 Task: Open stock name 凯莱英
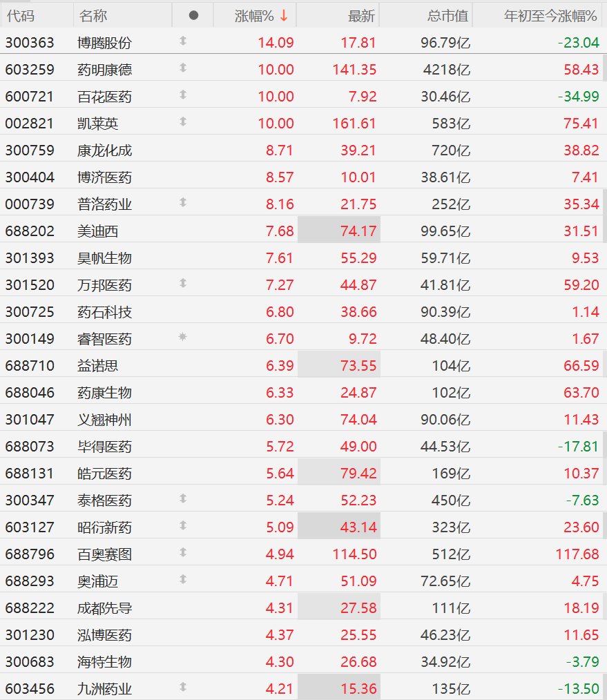coord(98,124)
